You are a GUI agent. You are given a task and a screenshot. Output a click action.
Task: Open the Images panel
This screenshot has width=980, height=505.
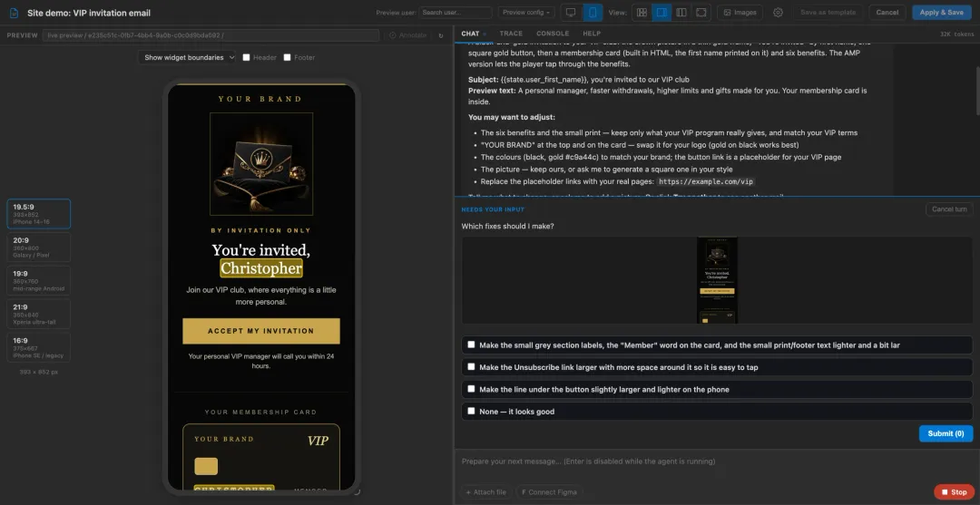[x=740, y=13]
